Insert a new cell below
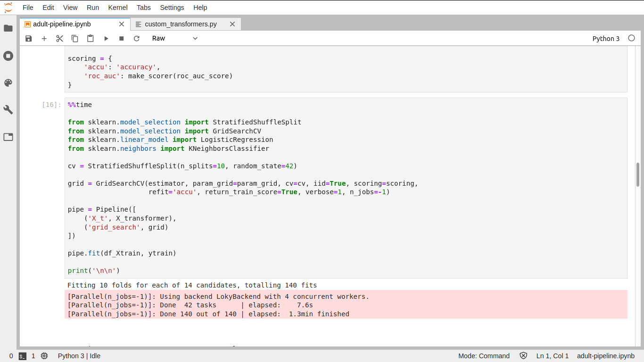The height and width of the screenshot is (362, 644). [x=44, y=38]
